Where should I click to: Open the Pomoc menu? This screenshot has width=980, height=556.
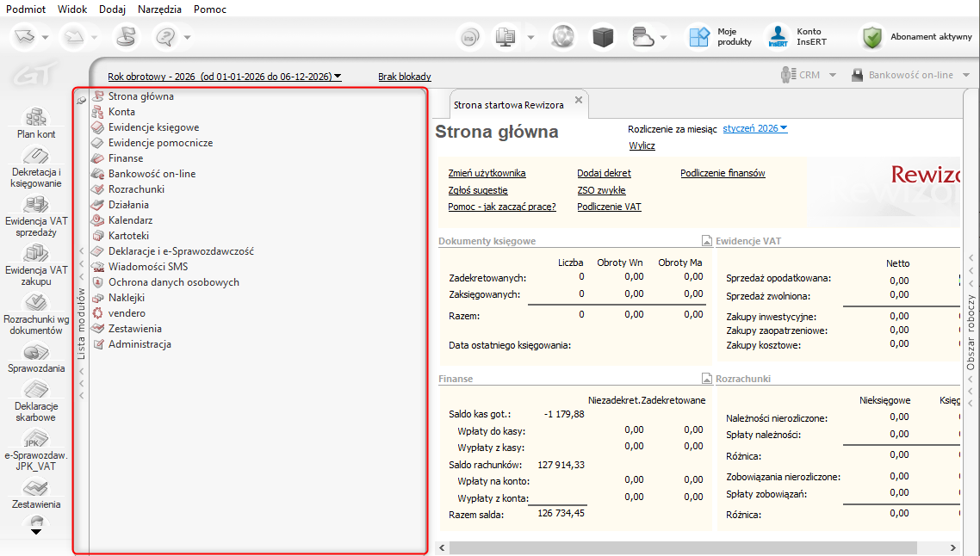(210, 9)
